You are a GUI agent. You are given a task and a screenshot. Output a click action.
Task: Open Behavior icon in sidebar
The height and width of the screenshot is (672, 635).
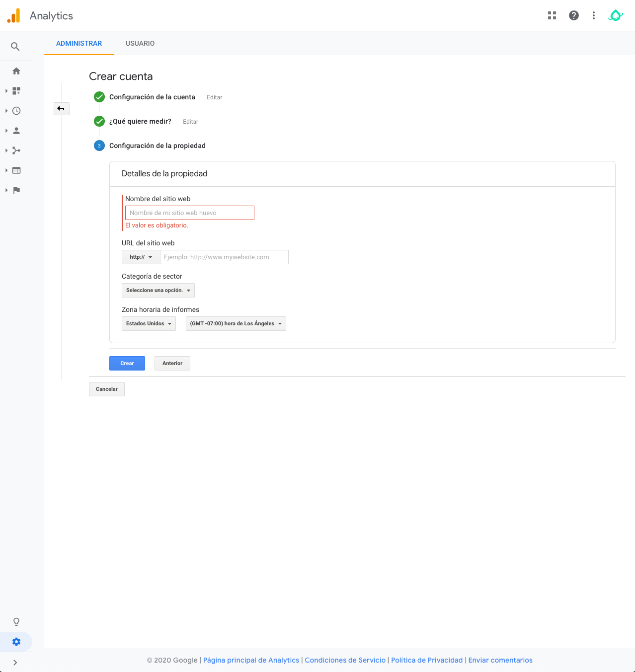[x=16, y=170]
